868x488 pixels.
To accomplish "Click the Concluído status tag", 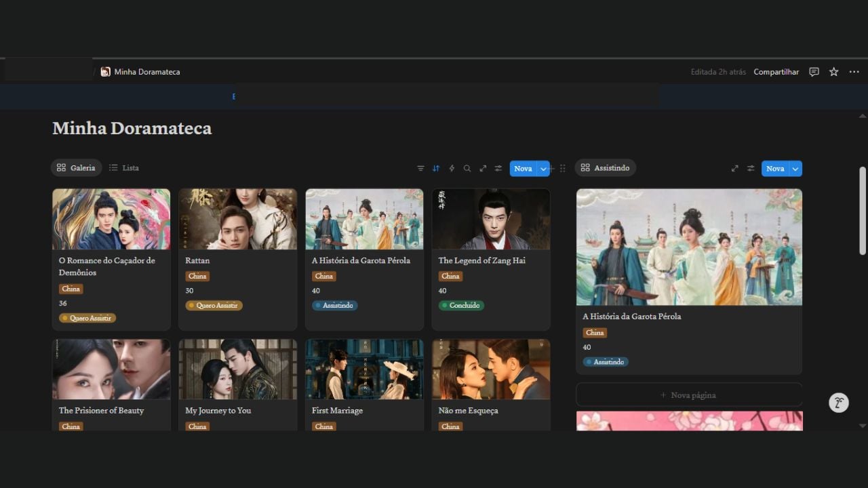I will click(461, 306).
